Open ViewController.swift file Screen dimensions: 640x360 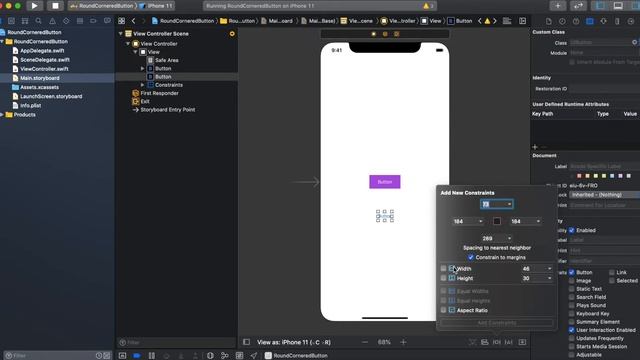coord(44,69)
